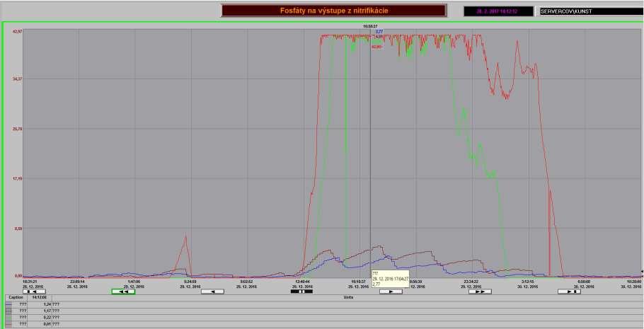Click the 10:28:00 time axis label

[635, 282]
